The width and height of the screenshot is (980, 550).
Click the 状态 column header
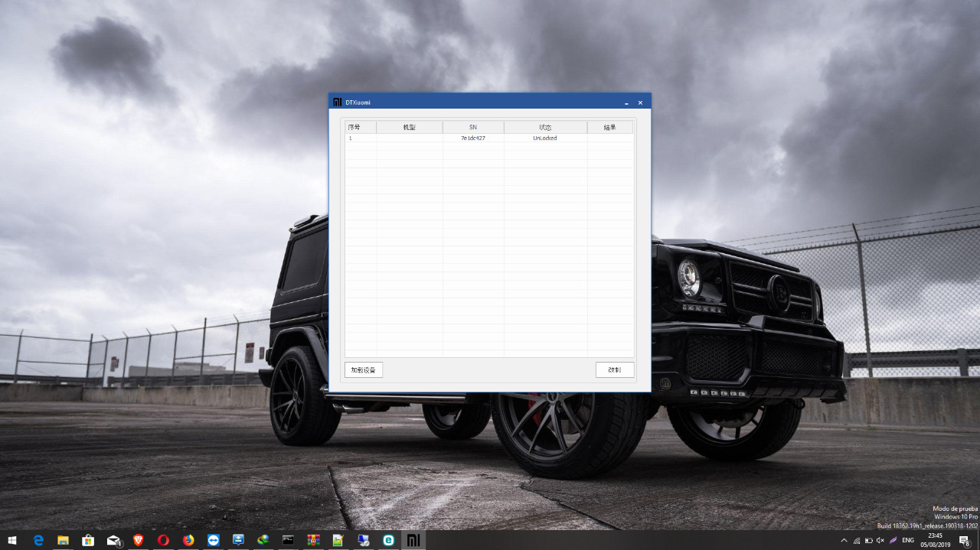click(545, 127)
